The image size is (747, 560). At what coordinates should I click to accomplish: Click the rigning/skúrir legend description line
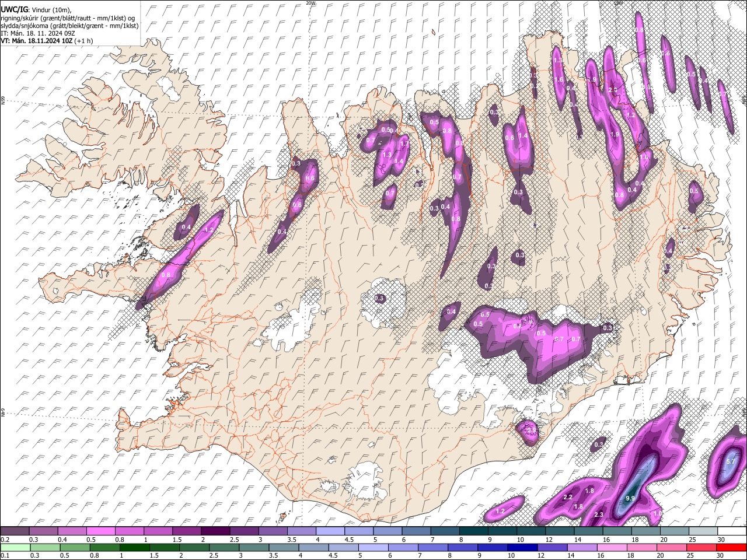[68, 18]
